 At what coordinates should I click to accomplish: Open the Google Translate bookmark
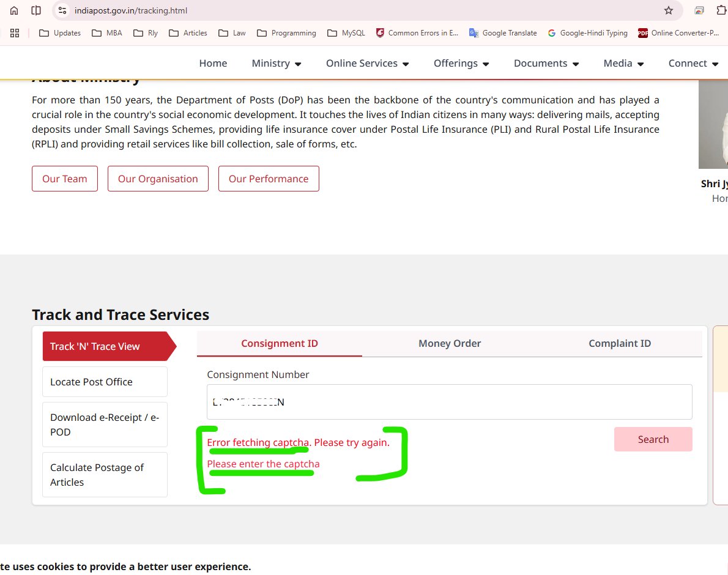pos(503,33)
